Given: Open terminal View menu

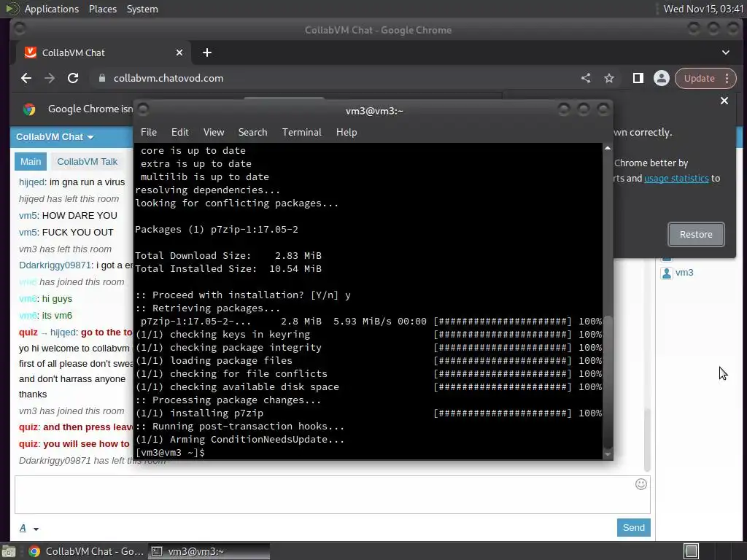Looking at the screenshot, I should coord(214,133).
